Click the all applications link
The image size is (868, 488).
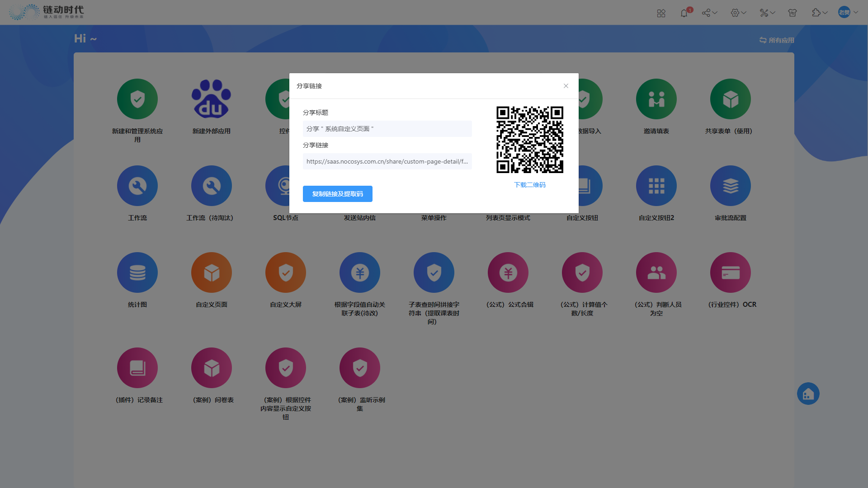coord(777,40)
